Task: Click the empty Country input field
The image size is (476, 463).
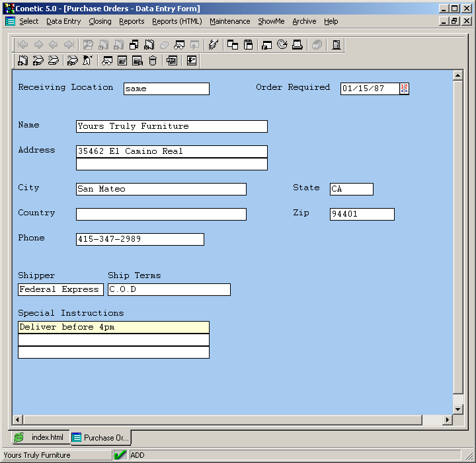Action: (x=161, y=214)
